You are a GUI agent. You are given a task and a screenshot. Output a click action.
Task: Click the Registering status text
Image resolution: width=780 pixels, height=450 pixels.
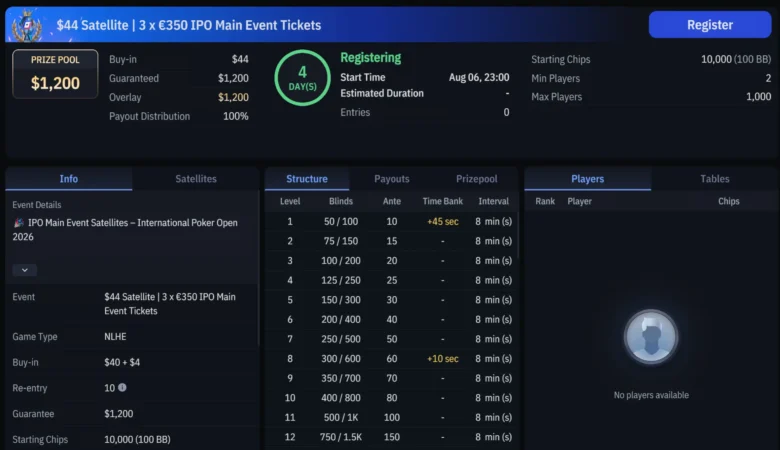[371, 58]
